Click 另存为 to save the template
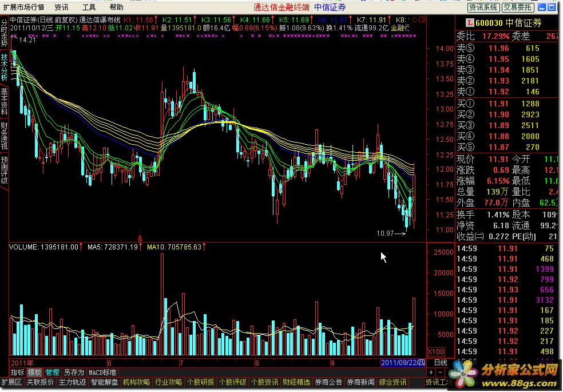The height and width of the screenshot is (392, 563). (74, 373)
